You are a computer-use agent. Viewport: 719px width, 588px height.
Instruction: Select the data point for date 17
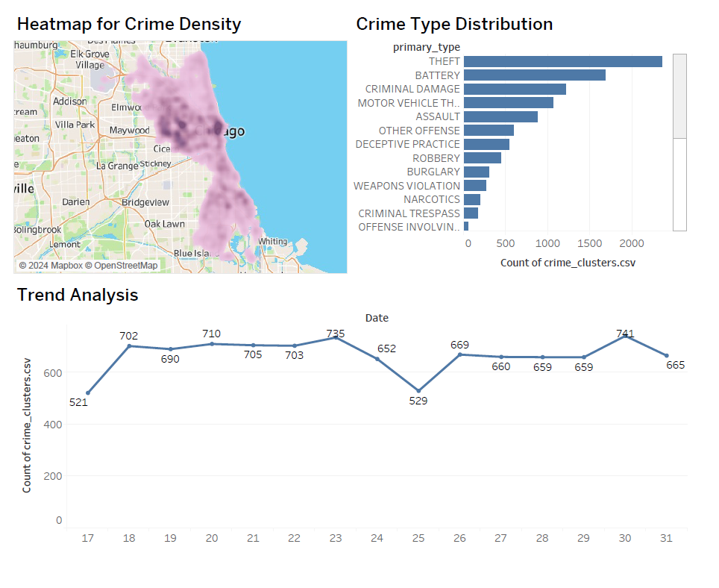[88, 393]
